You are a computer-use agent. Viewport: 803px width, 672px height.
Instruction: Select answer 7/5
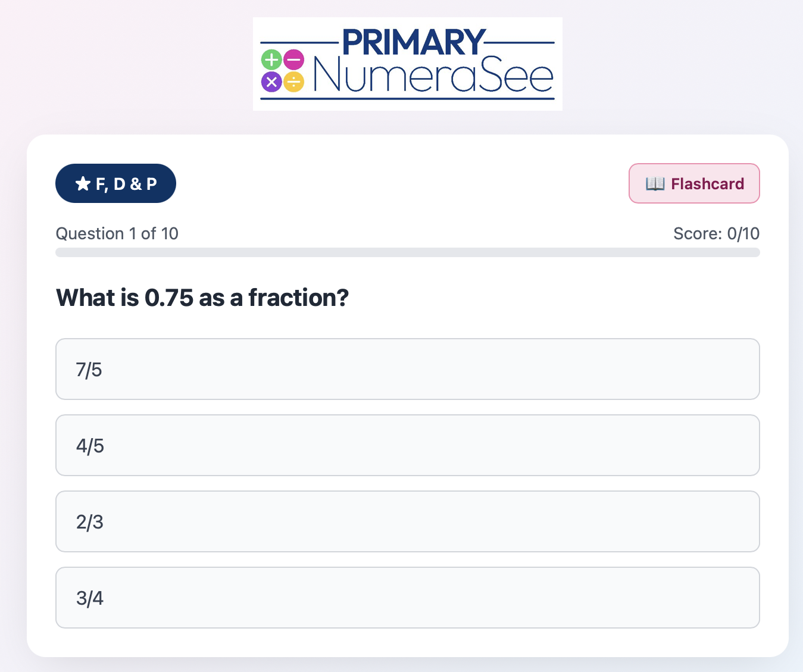pyautogui.click(x=408, y=369)
